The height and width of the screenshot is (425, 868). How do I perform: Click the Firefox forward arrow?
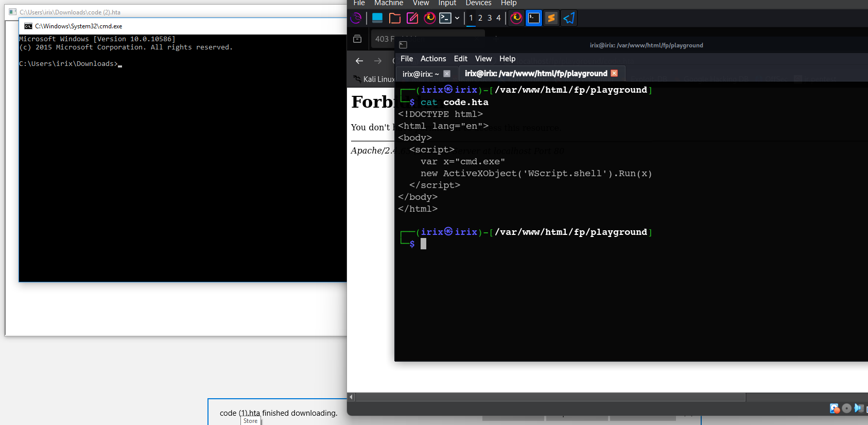[x=378, y=61]
